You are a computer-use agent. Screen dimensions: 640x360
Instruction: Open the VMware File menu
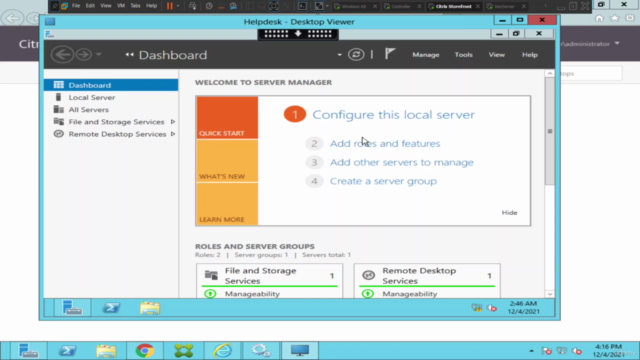[76, 6]
